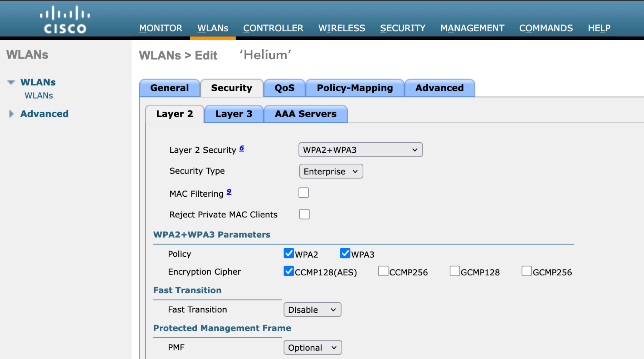Click the Cisco logo
Image resolution: width=644 pixels, height=359 pixels.
pos(65,20)
